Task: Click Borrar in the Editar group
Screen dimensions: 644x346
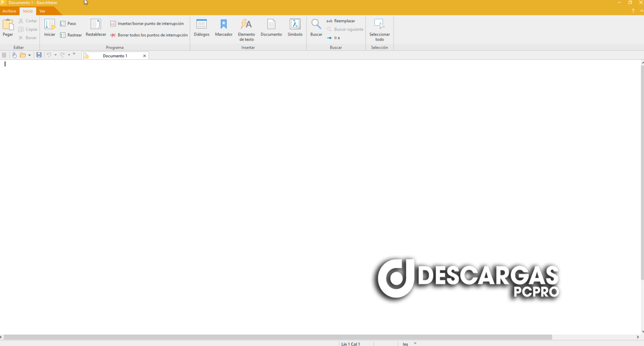Action: (x=28, y=38)
